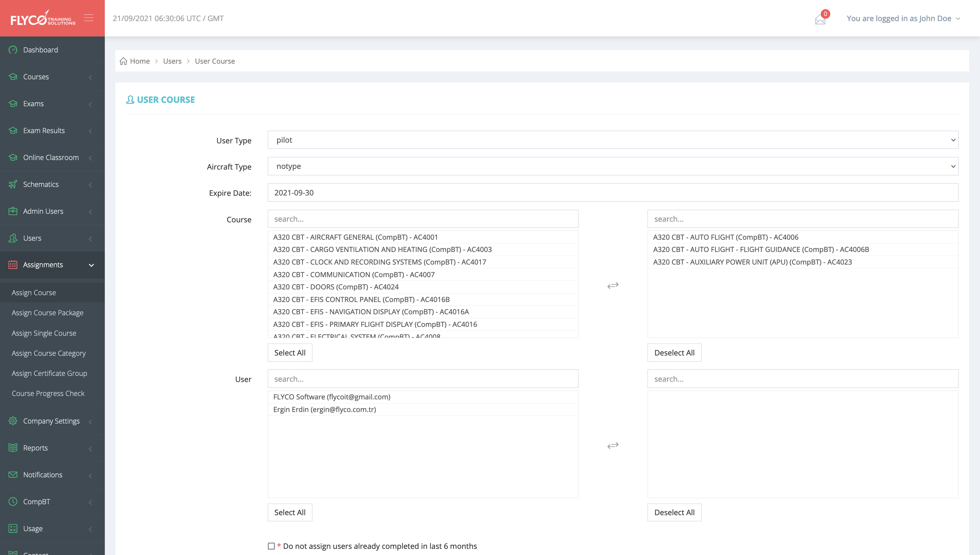980x555 pixels.
Task: Click Deselect All under selected courses
Action: [x=674, y=353]
